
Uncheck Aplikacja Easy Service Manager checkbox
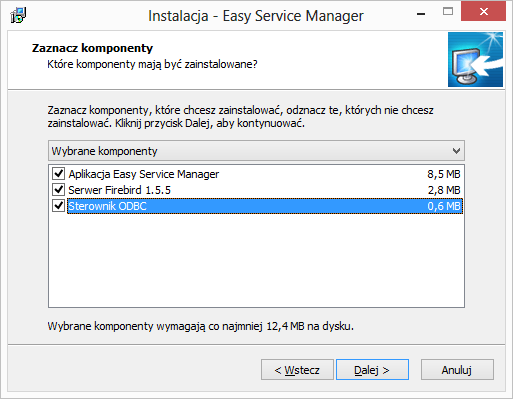point(59,174)
